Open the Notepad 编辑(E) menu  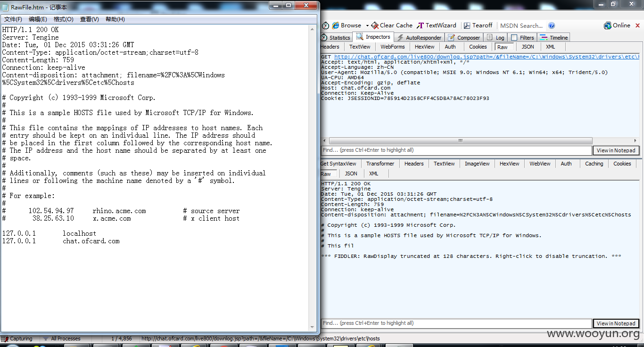pyautogui.click(x=38, y=19)
